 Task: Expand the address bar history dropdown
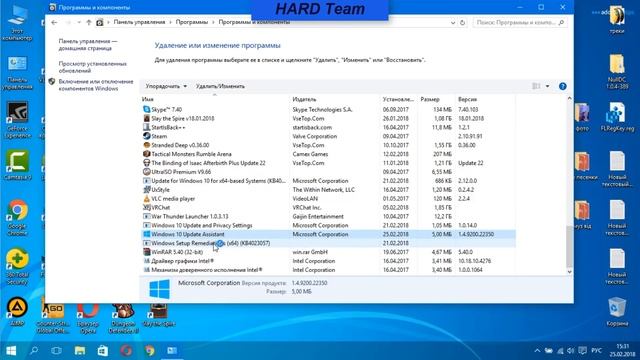point(453,22)
